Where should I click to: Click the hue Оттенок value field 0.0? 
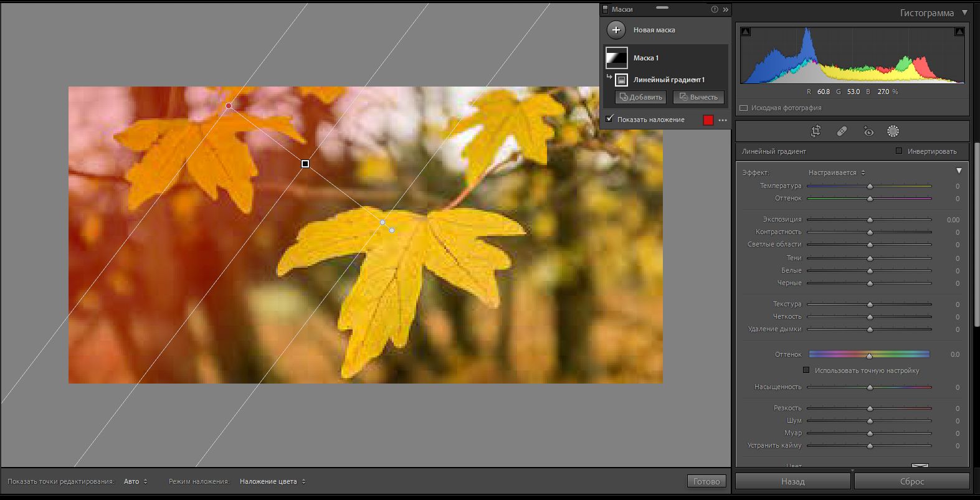[x=954, y=354]
